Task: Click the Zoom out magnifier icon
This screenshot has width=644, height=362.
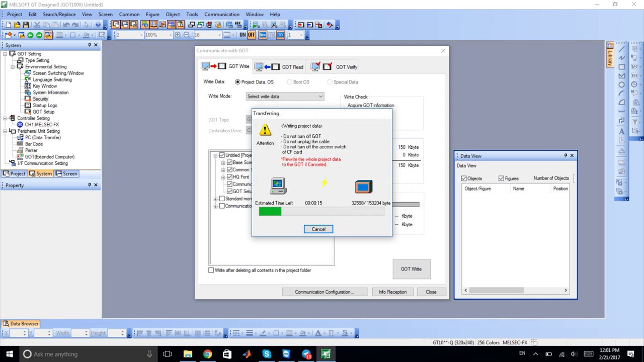Action: [x=186, y=35]
